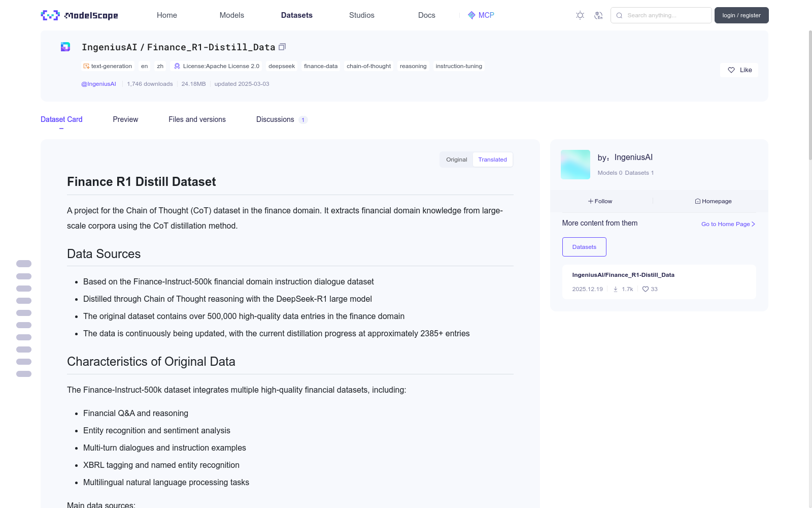The height and width of the screenshot is (508, 812).
Task: Open the Home navigation item
Action: click(167, 15)
